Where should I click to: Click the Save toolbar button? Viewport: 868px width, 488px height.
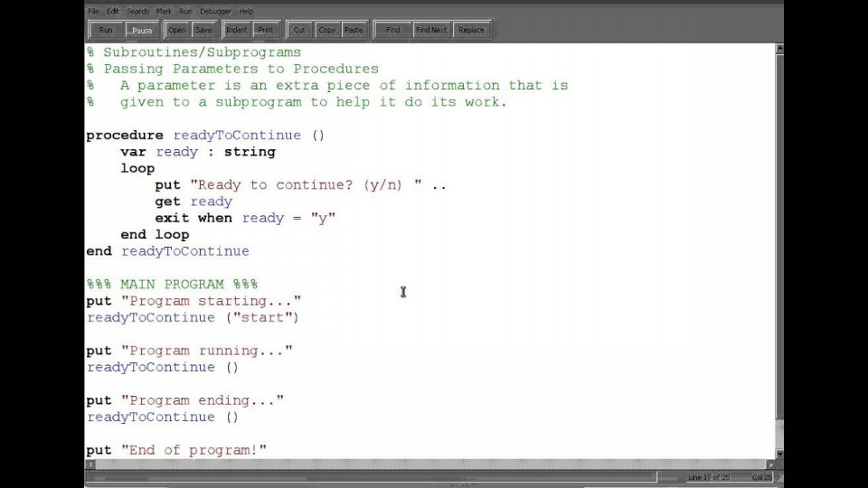(203, 30)
